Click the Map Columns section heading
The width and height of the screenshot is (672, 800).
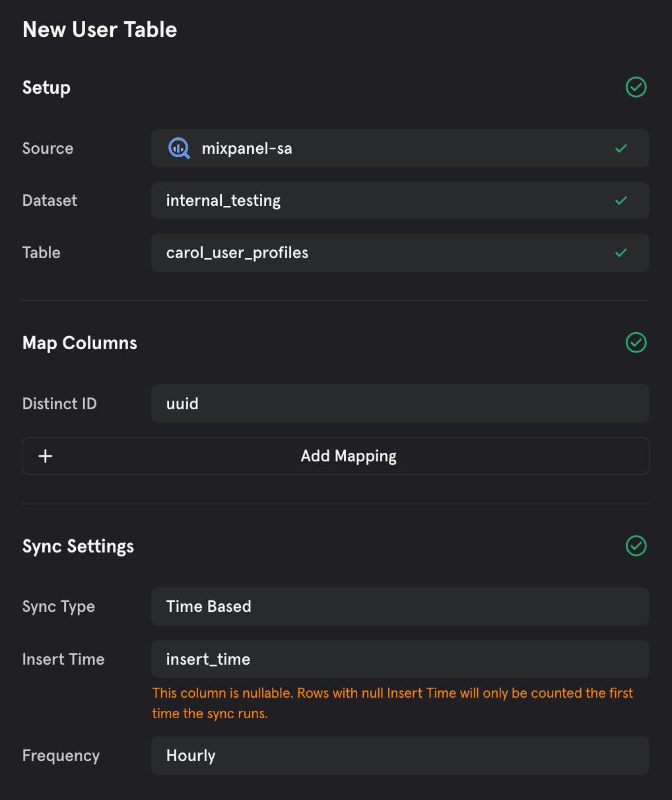pos(80,343)
